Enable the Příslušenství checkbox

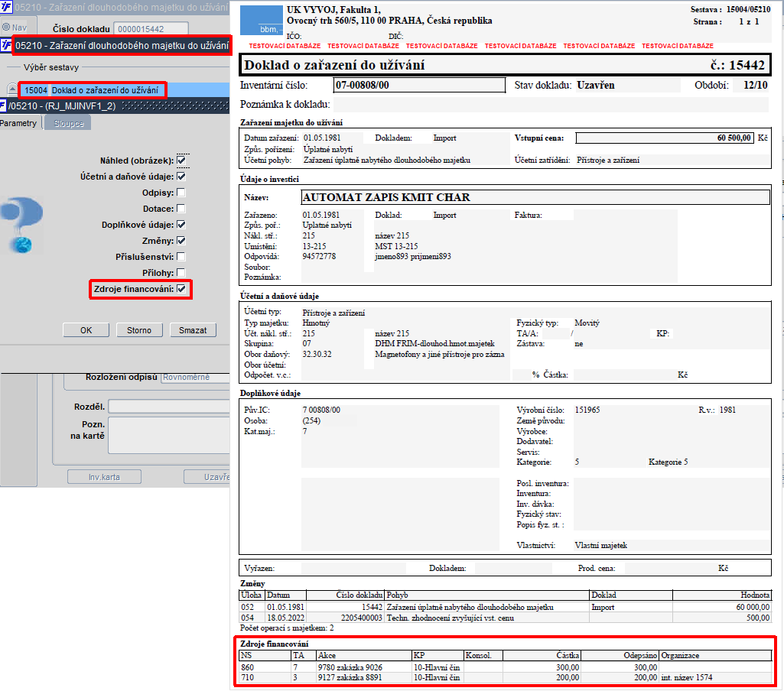pos(181,256)
